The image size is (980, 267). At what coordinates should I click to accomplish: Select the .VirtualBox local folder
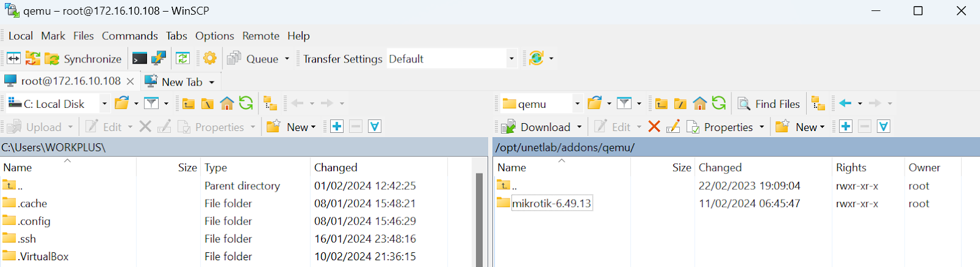click(35, 257)
